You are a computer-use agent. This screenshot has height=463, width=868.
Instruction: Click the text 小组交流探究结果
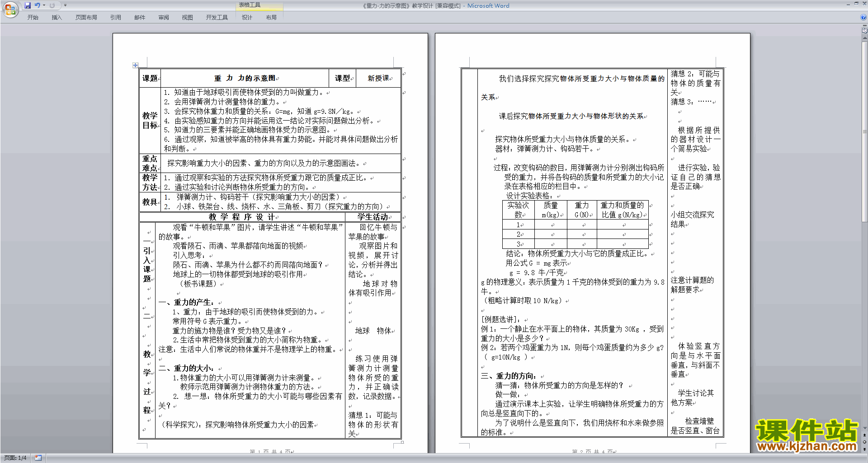692,220
